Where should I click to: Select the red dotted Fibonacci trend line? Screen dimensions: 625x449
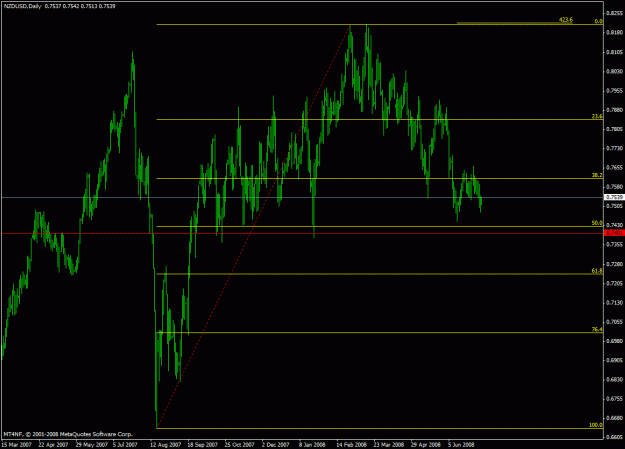[253, 227]
